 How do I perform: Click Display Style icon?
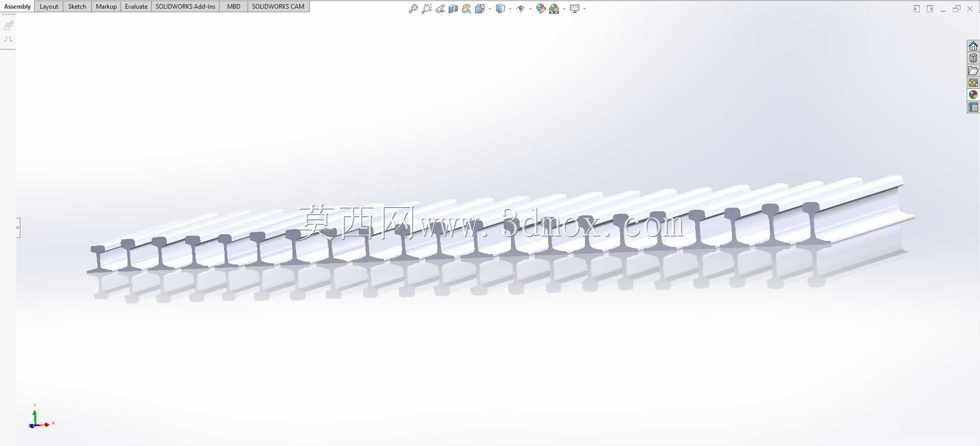point(501,9)
